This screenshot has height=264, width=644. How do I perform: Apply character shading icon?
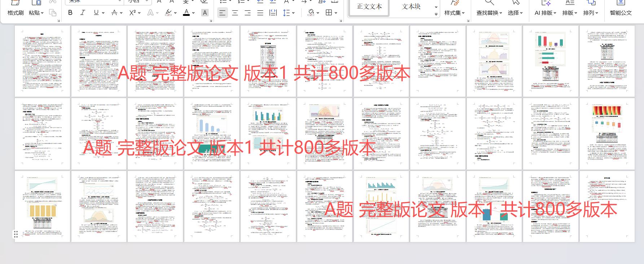click(x=205, y=13)
